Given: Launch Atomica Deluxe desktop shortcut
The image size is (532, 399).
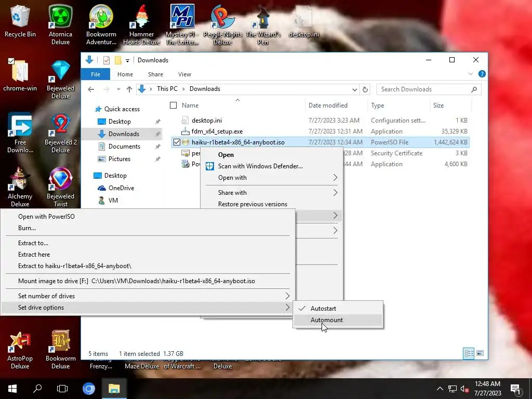Looking at the screenshot, I should 60,24.
